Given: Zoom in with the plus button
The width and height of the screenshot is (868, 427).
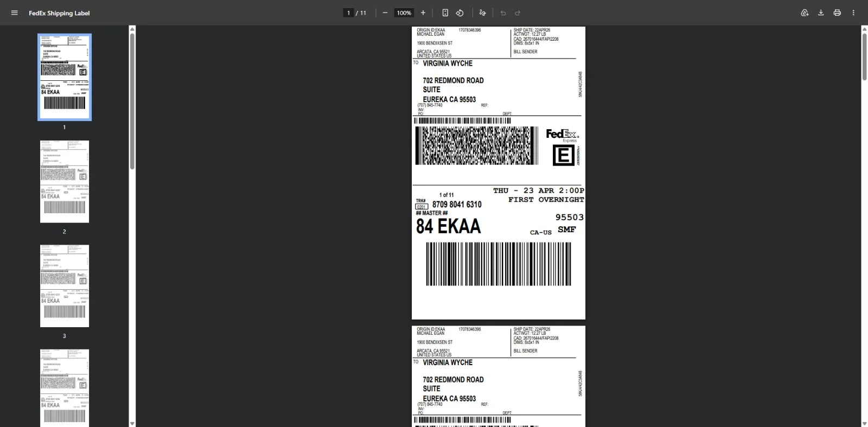Looking at the screenshot, I should 423,13.
